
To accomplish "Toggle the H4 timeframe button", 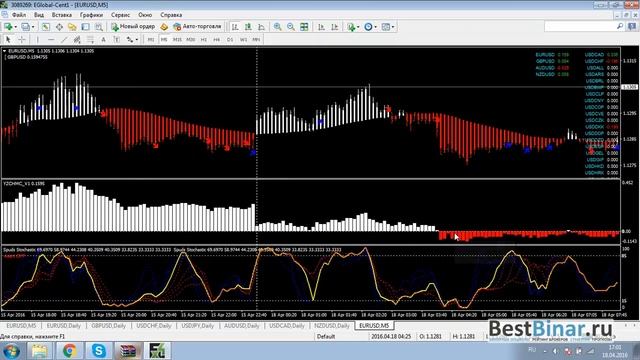I will coord(217,40).
